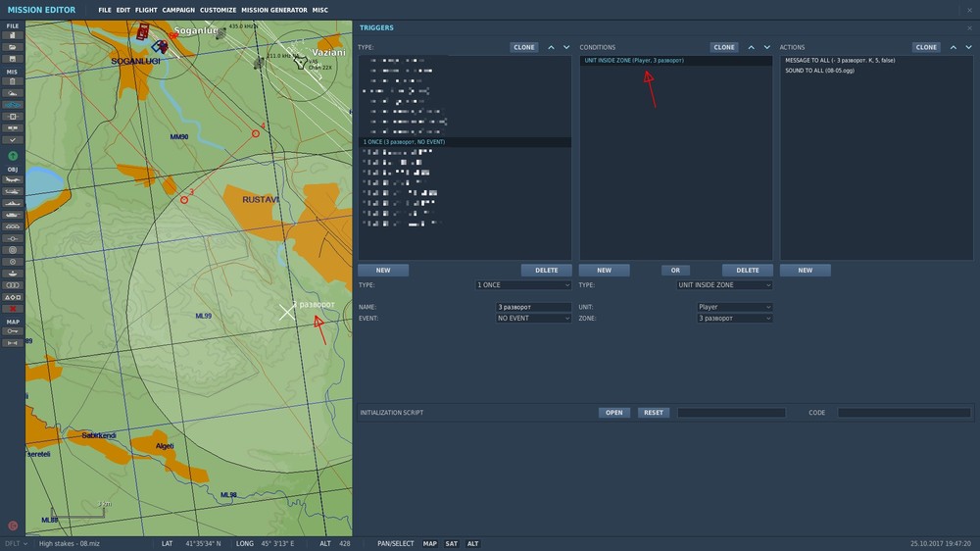Select the airplane group placement tool

[x=13, y=179]
